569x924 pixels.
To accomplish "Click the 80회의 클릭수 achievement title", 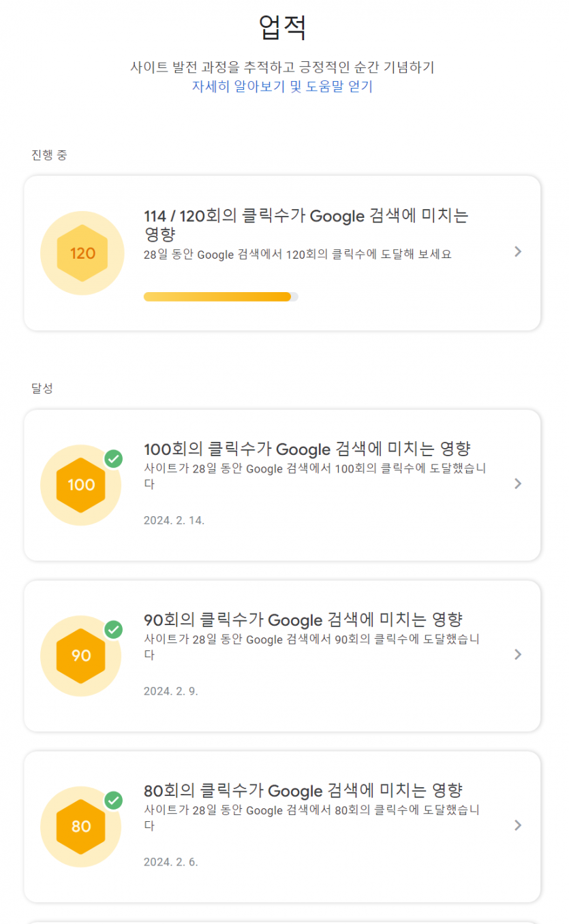I will (303, 791).
